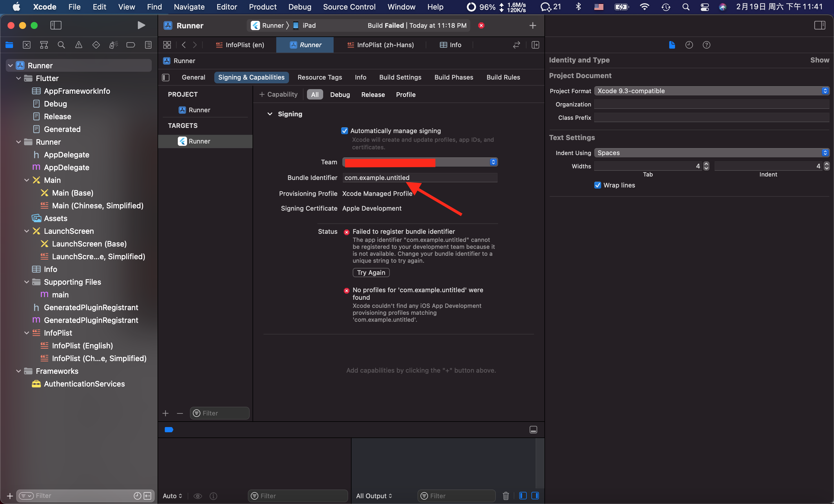Click the Bundle Identifier field
The image size is (834, 504).
coord(420,178)
